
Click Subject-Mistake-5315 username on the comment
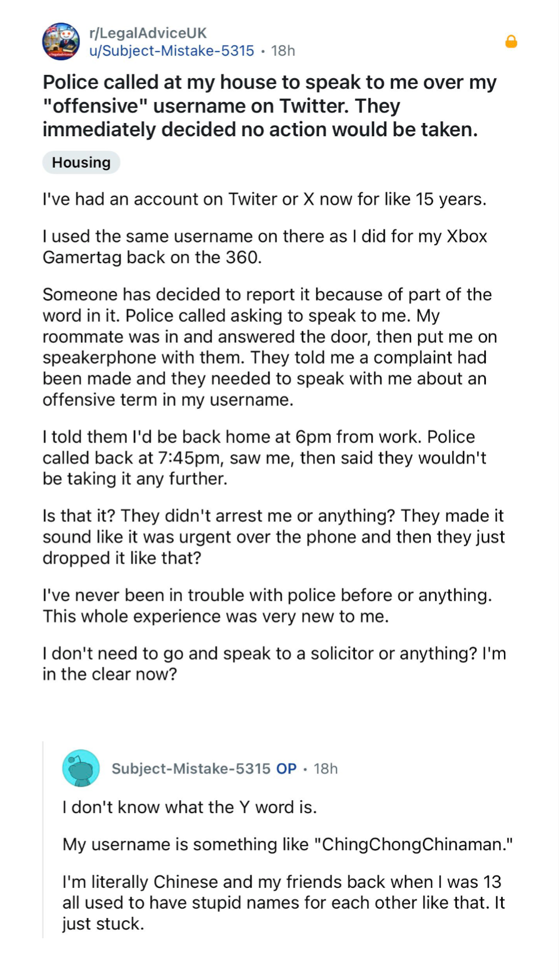pyautogui.click(x=191, y=768)
